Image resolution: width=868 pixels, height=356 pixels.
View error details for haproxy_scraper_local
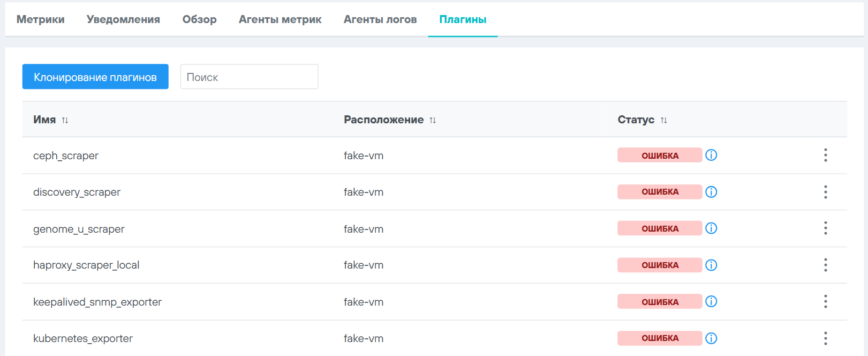[711, 265]
